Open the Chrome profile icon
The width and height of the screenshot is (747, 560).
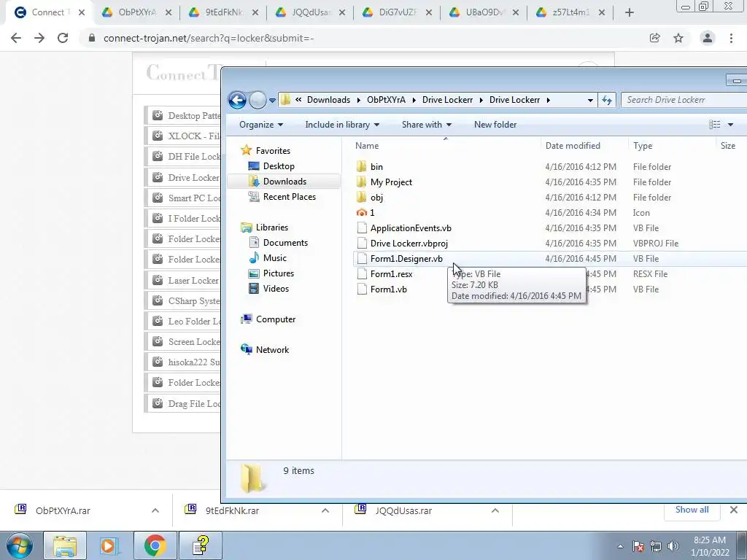tap(708, 38)
